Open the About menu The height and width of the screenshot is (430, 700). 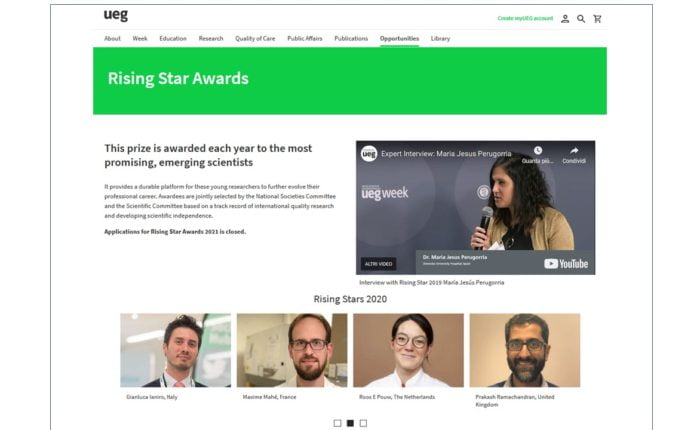click(112, 38)
